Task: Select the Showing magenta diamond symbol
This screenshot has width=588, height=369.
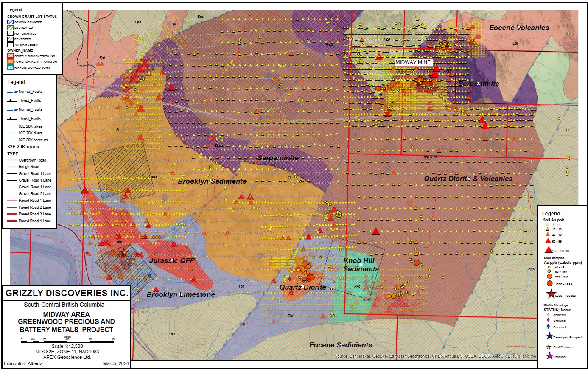Action: [x=548, y=321]
